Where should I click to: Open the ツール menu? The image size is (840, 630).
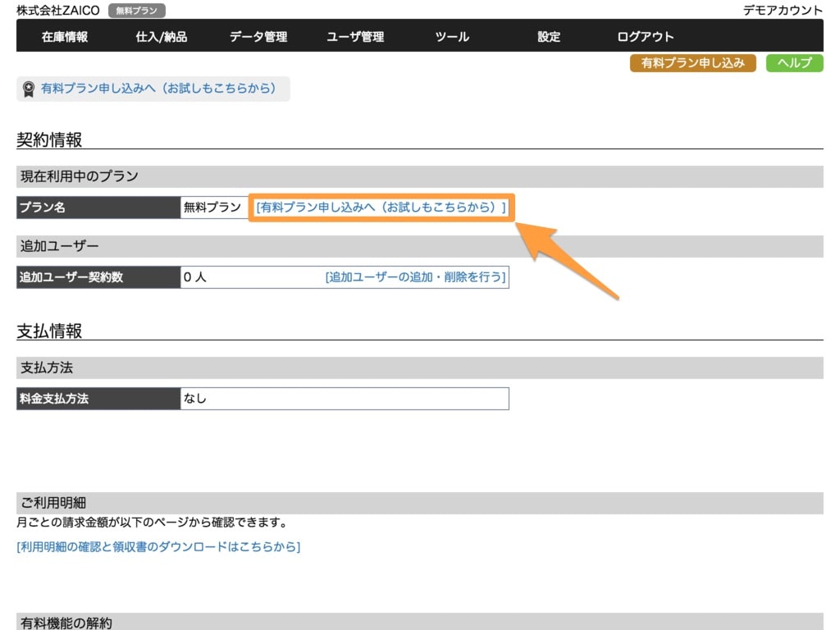point(452,36)
